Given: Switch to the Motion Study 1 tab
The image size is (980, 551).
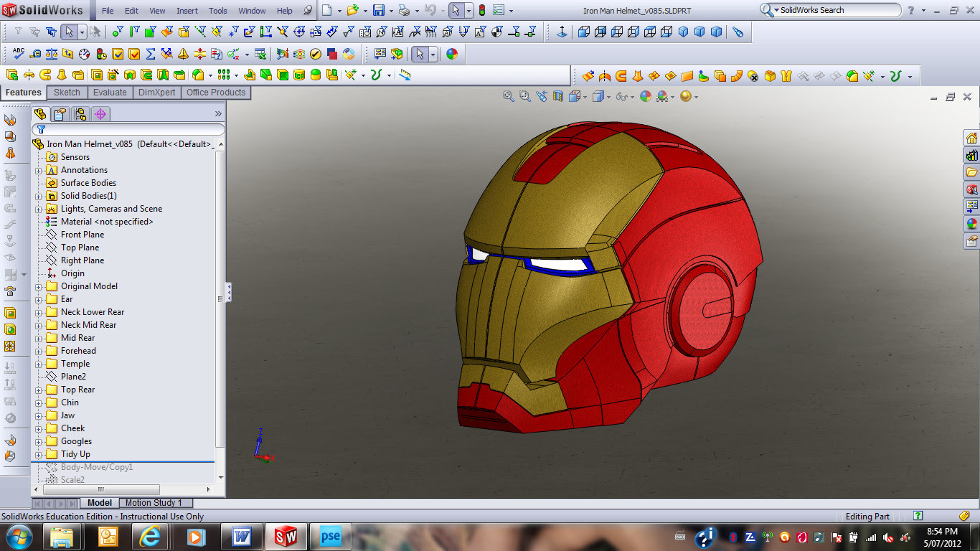Looking at the screenshot, I should 154,503.
